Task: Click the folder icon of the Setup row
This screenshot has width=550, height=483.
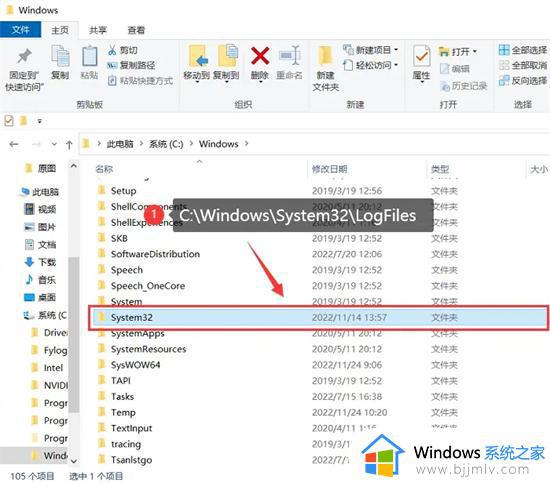Action: tap(102, 190)
